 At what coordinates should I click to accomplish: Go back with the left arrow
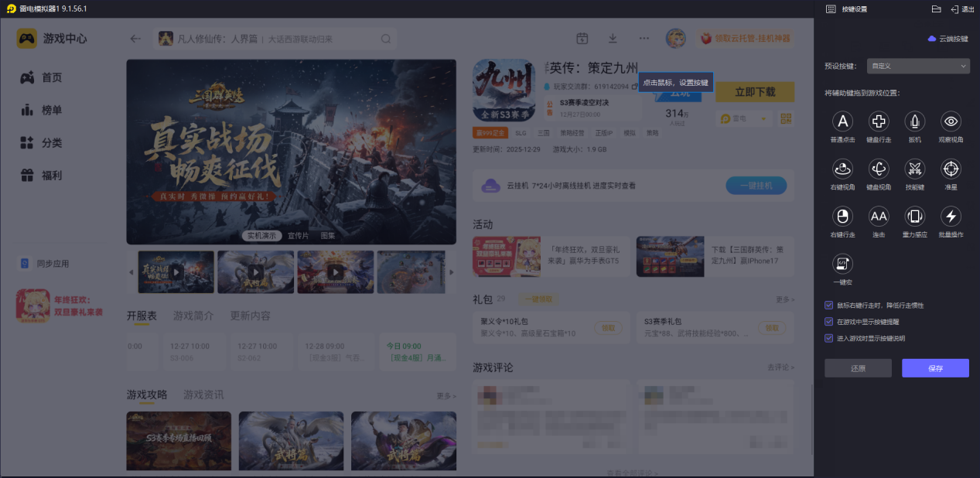[x=136, y=39]
